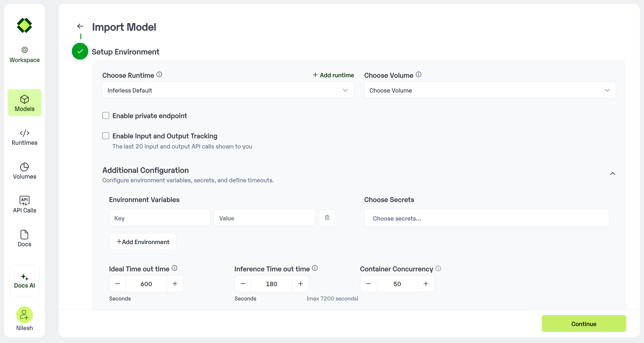Increase Container Concurrency with plus button
This screenshot has height=343, width=644.
point(425,284)
